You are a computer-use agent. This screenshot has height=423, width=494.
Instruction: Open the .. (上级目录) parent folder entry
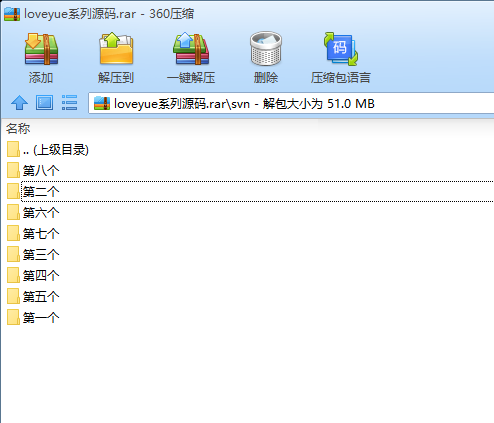point(48,150)
